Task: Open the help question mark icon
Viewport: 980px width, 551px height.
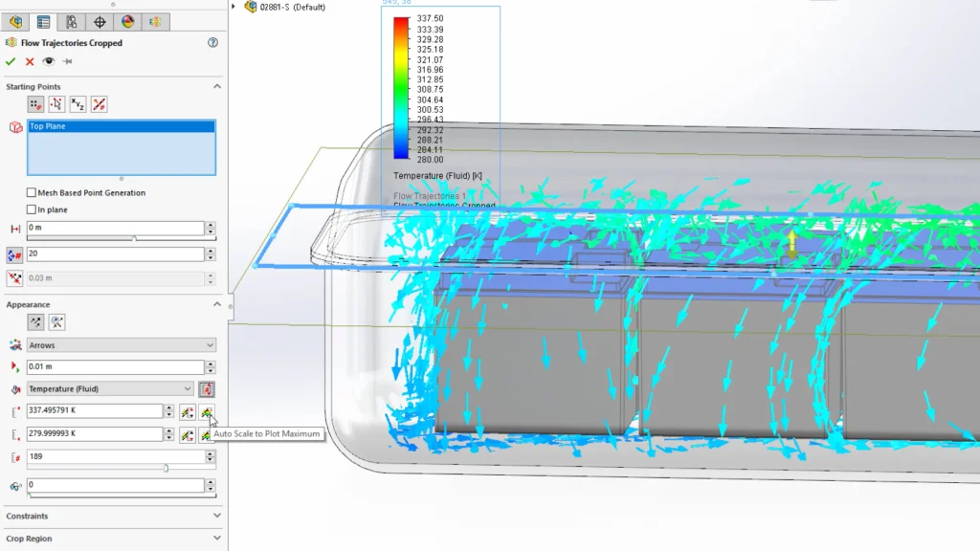Action: 212,43
